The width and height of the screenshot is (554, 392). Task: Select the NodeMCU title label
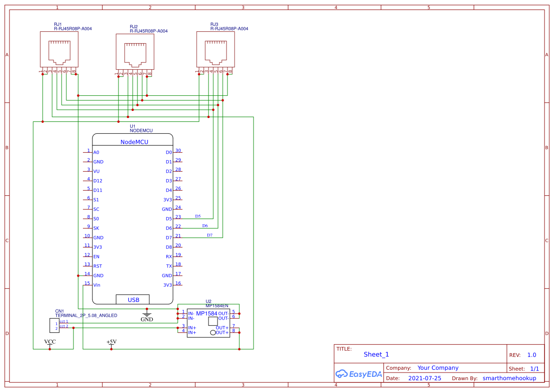point(134,142)
